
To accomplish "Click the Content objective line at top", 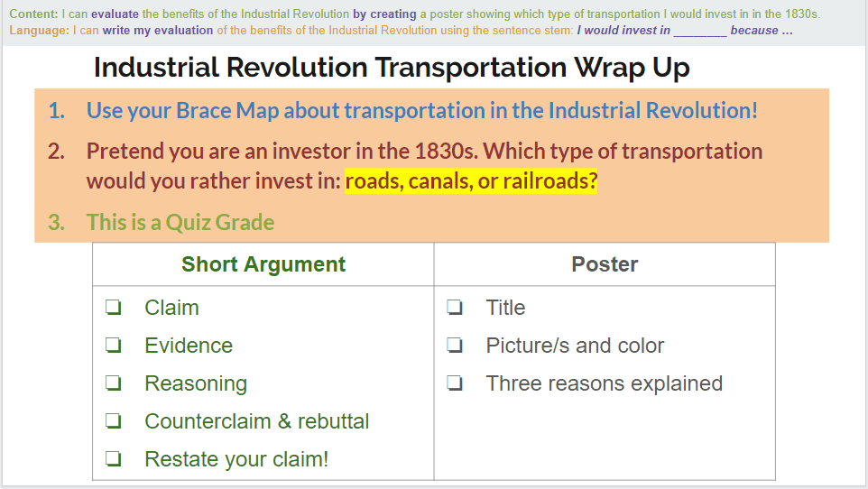I will click(415, 14).
